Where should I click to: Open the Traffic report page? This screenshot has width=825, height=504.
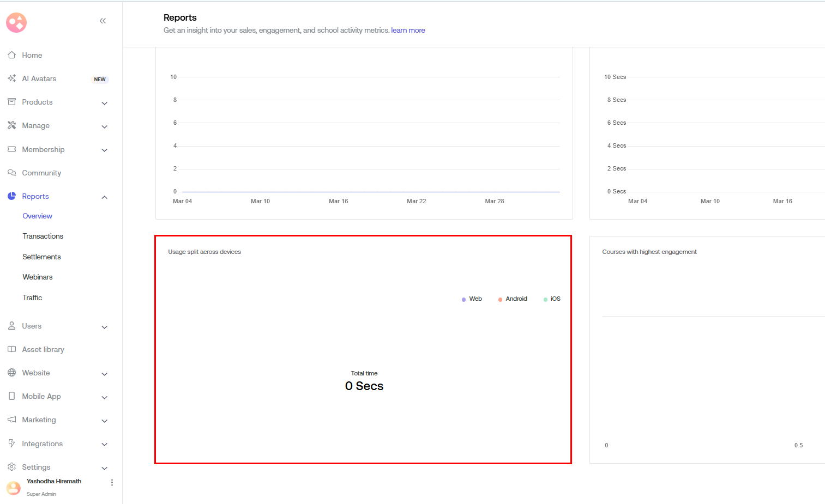(32, 297)
